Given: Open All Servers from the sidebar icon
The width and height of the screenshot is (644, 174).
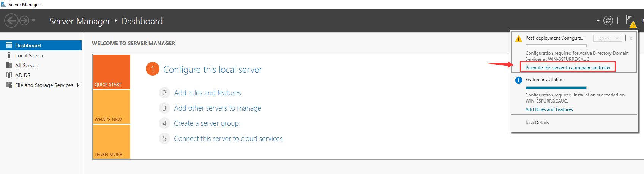Looking at the screenshot, I should [x=9, y=65].
